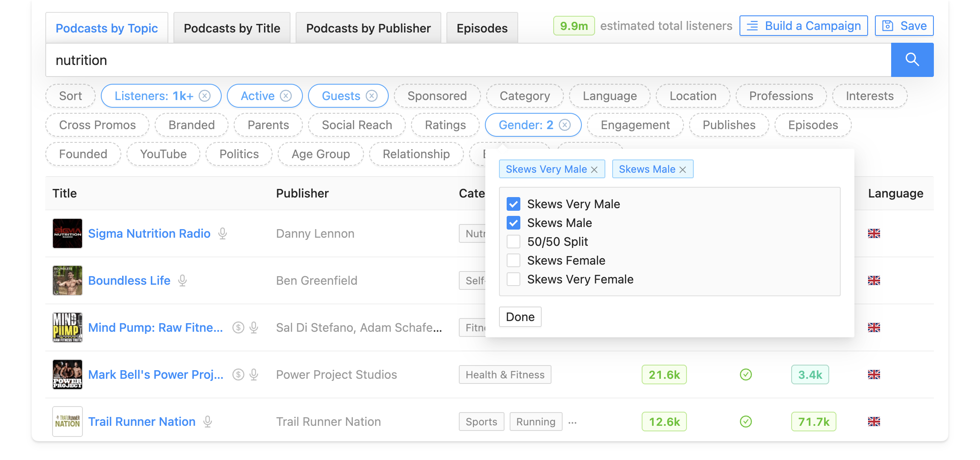Uncheck the Skews Very Male checkbox

pyautogui.click(x=513, y=204)
